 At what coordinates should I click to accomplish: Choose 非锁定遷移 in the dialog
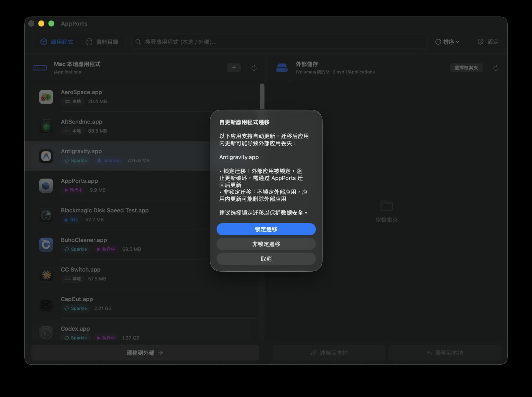coord(266,244)
